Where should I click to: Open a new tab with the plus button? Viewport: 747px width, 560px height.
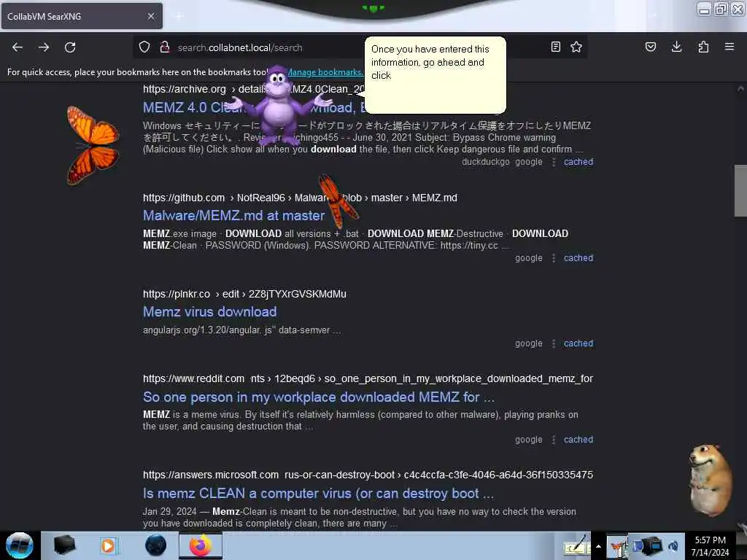(x=179, y=16)
